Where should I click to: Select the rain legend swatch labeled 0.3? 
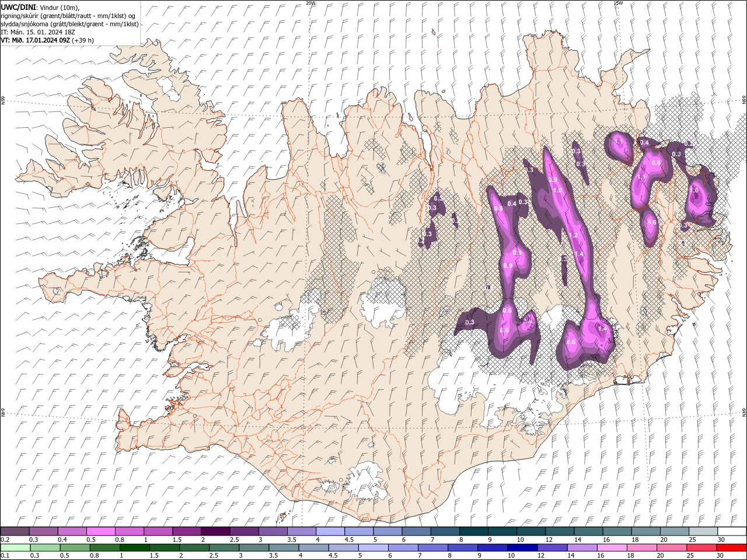point(47,548)
